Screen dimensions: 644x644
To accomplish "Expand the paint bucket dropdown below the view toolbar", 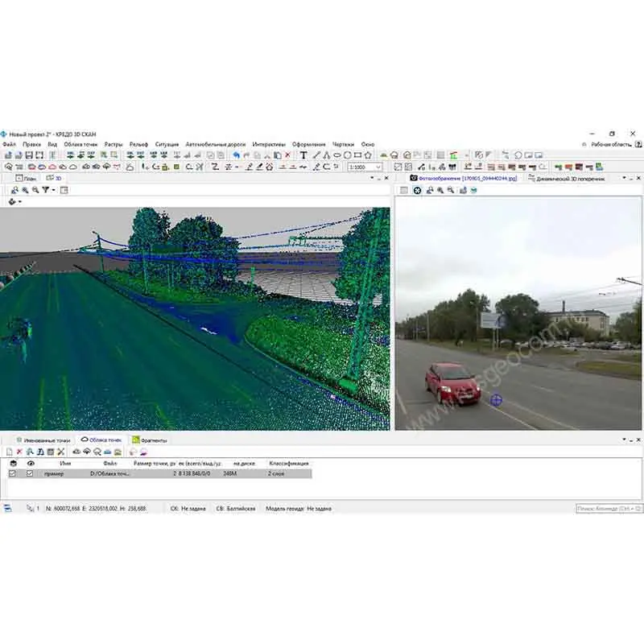I will coord(19,202).
